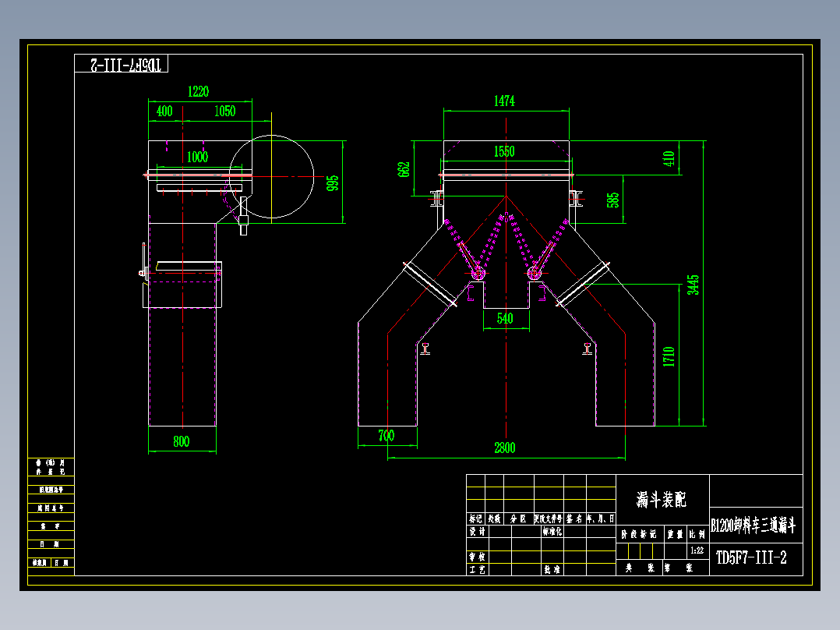Select the 400 dimension value
The height and width of the screenshot is (630, 840).
click(x=164, y=111)
